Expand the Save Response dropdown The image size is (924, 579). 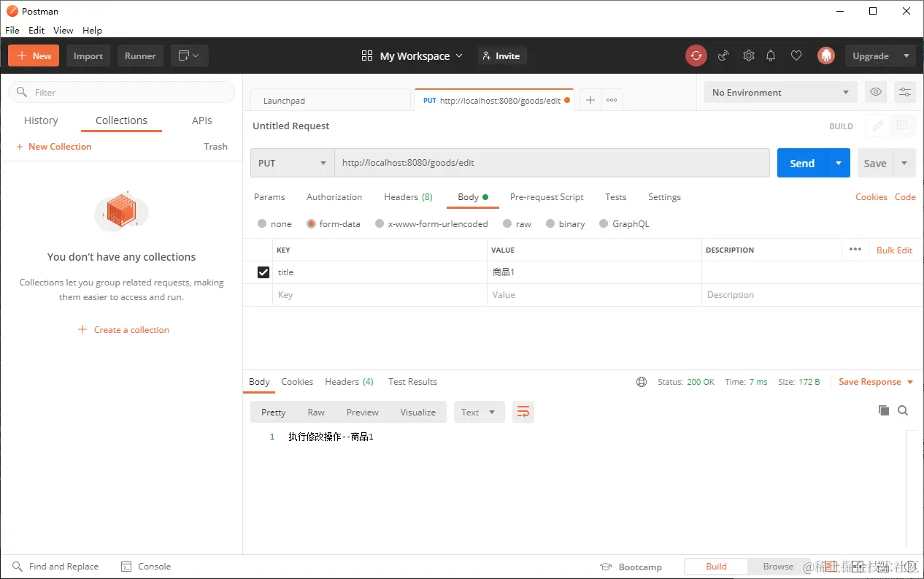coord(910,382)
